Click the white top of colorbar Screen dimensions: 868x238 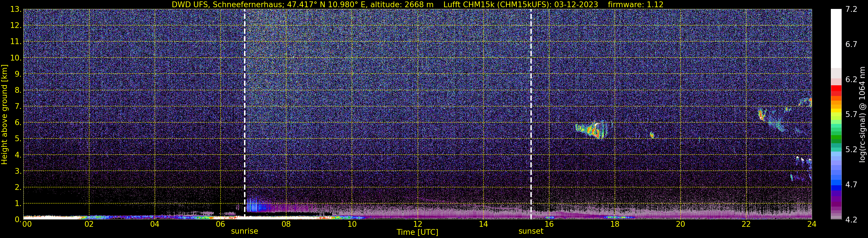pyautogui.click(x=836, y=37)
